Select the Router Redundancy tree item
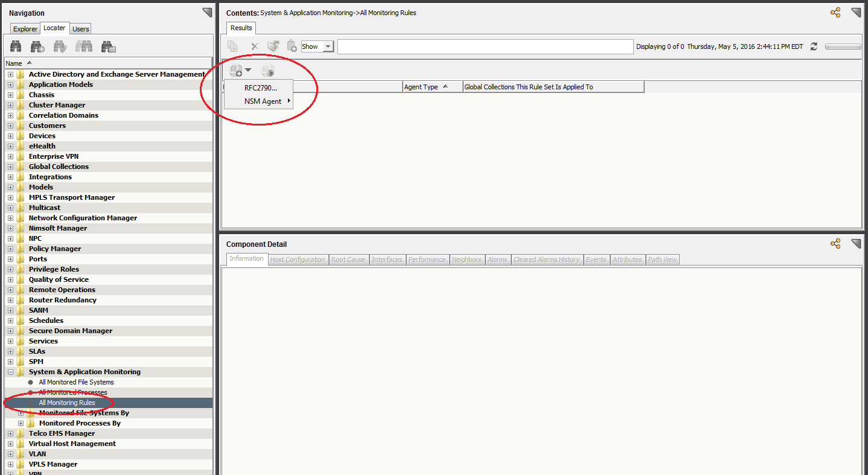 [63, 300]
